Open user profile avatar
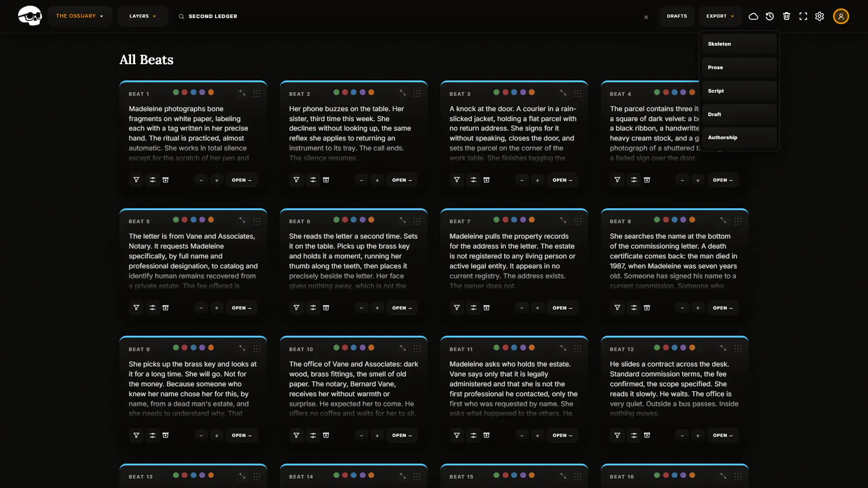 (841, 16)
